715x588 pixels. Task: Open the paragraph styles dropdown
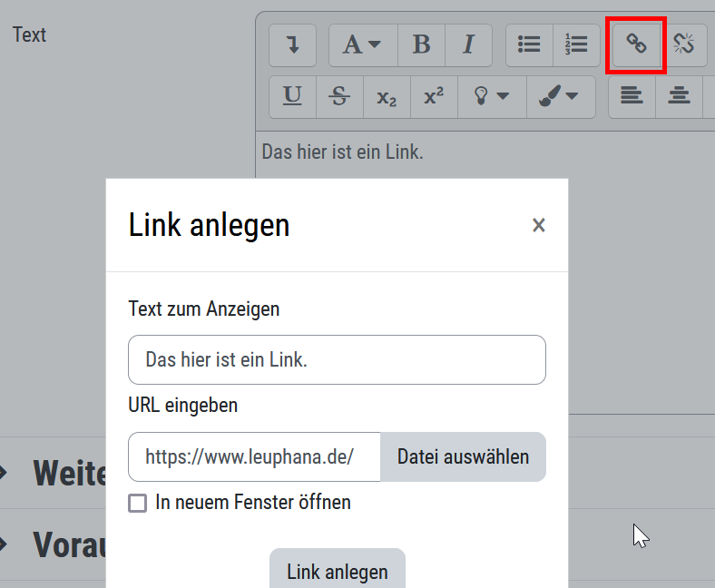point(362,45)
